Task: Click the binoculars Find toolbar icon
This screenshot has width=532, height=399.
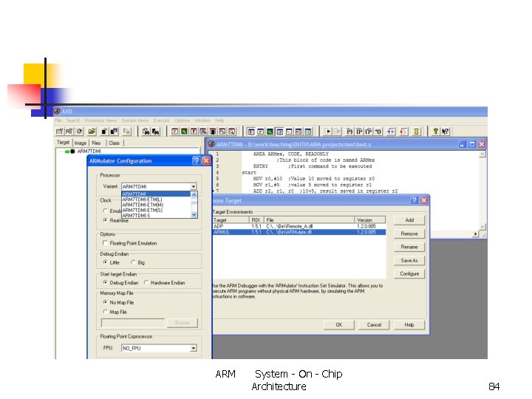Action: point(146,132)
